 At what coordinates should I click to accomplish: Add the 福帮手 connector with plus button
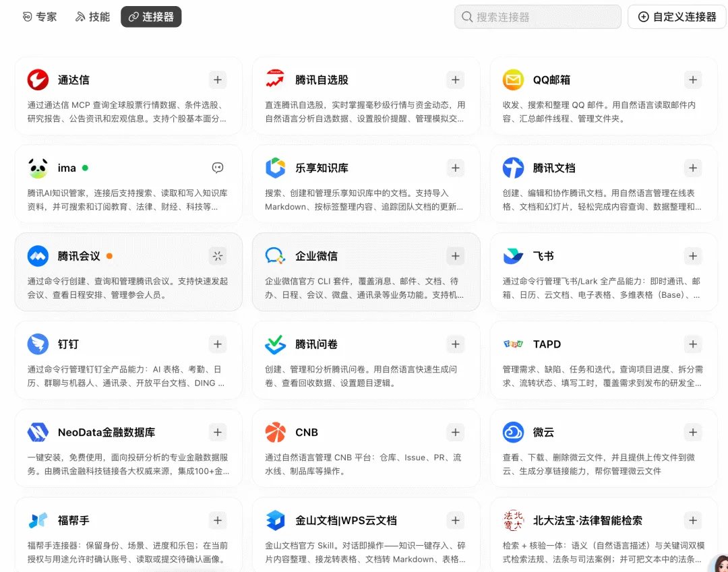click(217, 521)
